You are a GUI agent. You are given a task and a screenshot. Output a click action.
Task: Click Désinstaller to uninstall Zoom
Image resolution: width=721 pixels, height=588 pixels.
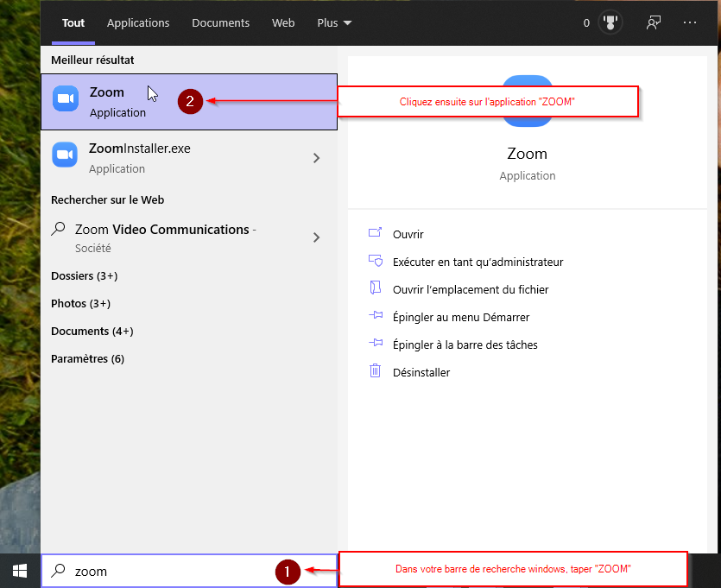tap(421, 372)
